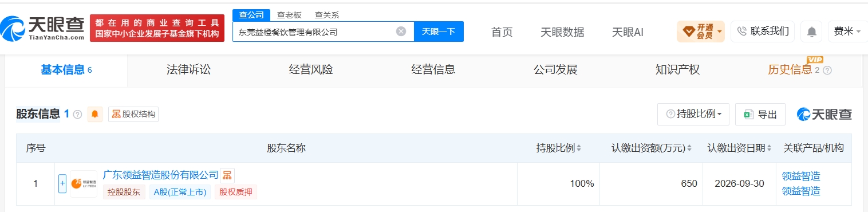
Task: Open the 费米 user account dropdown
Action: point(847,32)
